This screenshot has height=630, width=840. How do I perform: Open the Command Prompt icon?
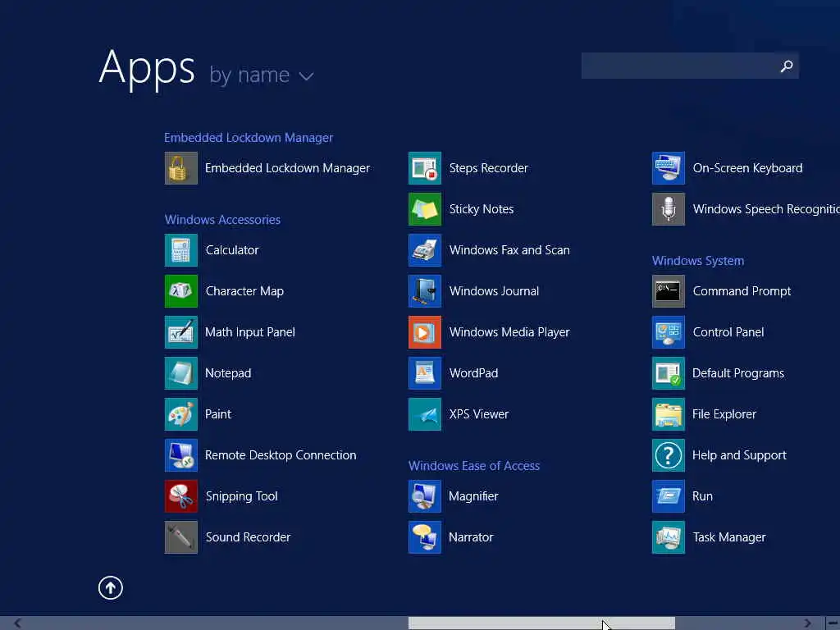tap(669, 291)
